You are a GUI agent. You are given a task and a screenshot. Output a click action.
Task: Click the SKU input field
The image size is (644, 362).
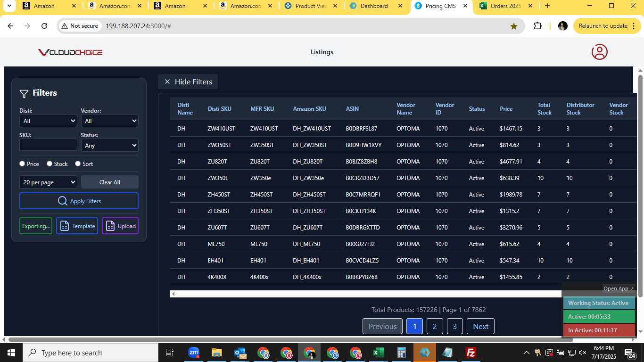[48, 145]
